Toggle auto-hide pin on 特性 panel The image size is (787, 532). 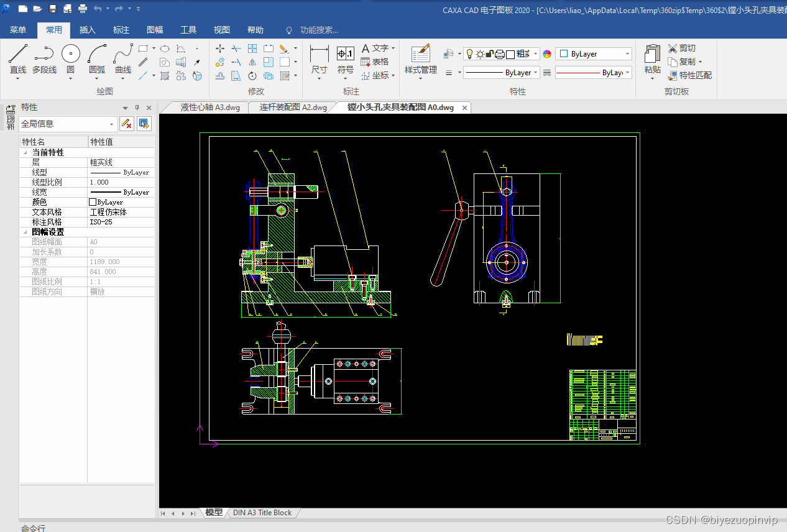[137, 108]
